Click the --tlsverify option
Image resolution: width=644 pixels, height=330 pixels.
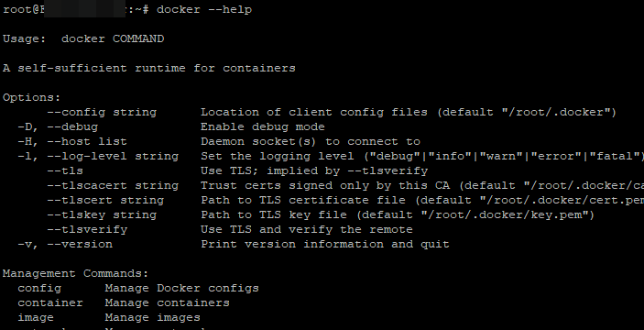[x=87, y=229]
